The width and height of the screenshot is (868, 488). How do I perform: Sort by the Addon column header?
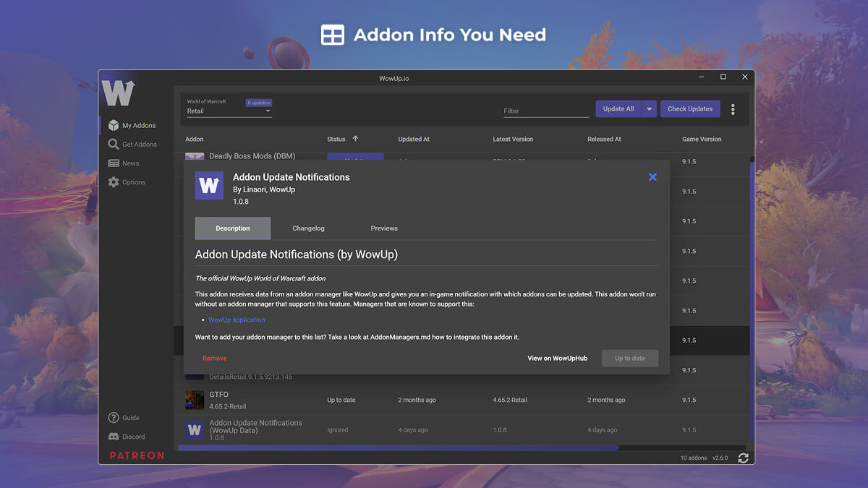click(195, 140)
